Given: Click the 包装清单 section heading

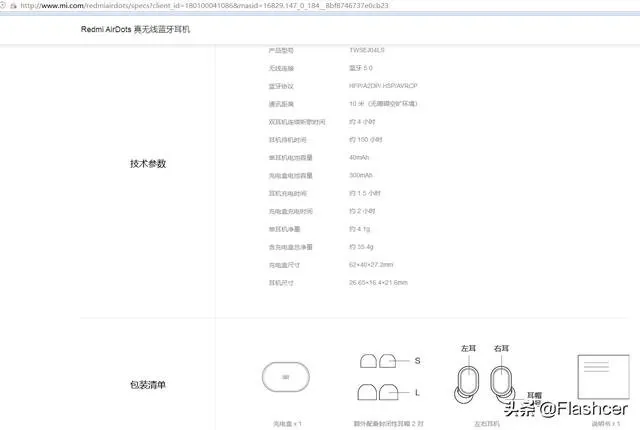Looking at the screenshot, I should pos(148,385).
